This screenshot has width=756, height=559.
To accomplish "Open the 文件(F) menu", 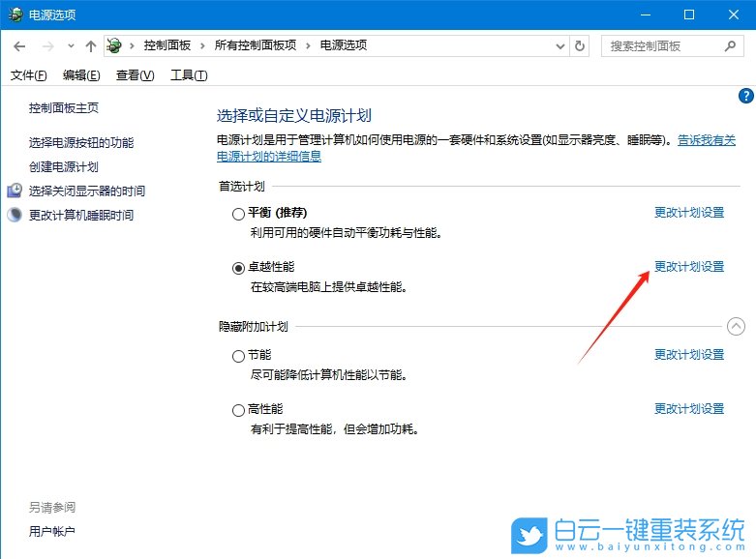I will click(29, 75).
